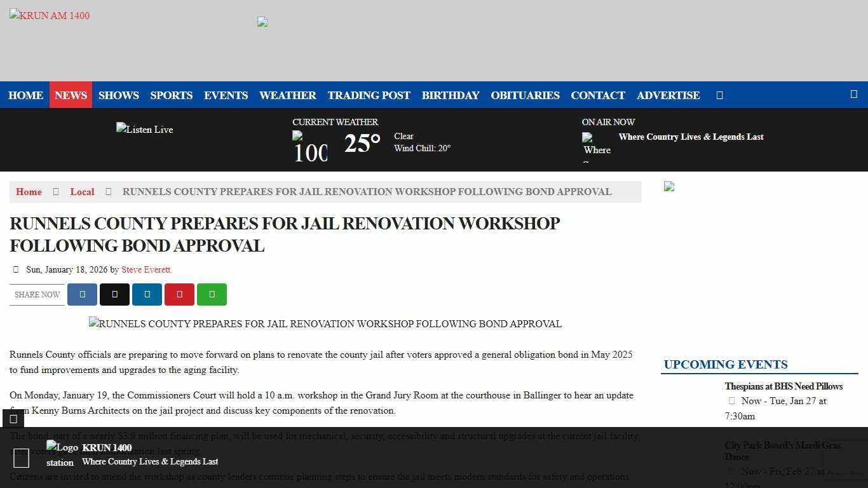Open the Local news breadcrumb link
868x488 pixels.
[82, 191]
